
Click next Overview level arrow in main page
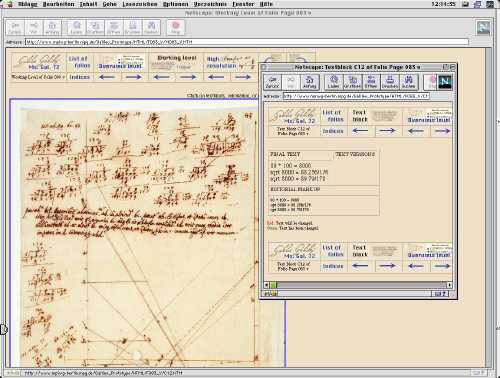[x=133, y=77]
